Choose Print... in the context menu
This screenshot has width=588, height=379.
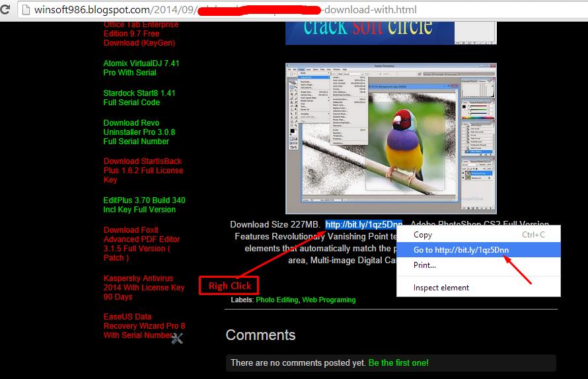point(478,265)
